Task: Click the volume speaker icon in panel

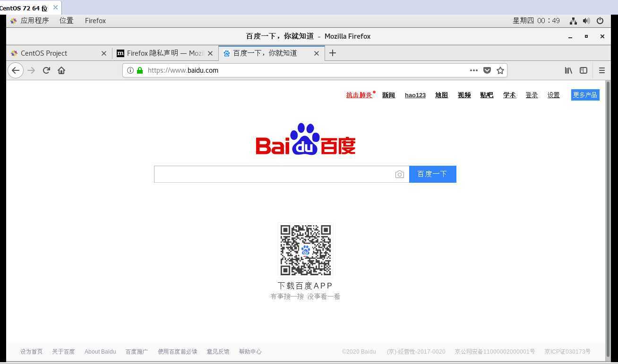Action: tap(586, 21)
